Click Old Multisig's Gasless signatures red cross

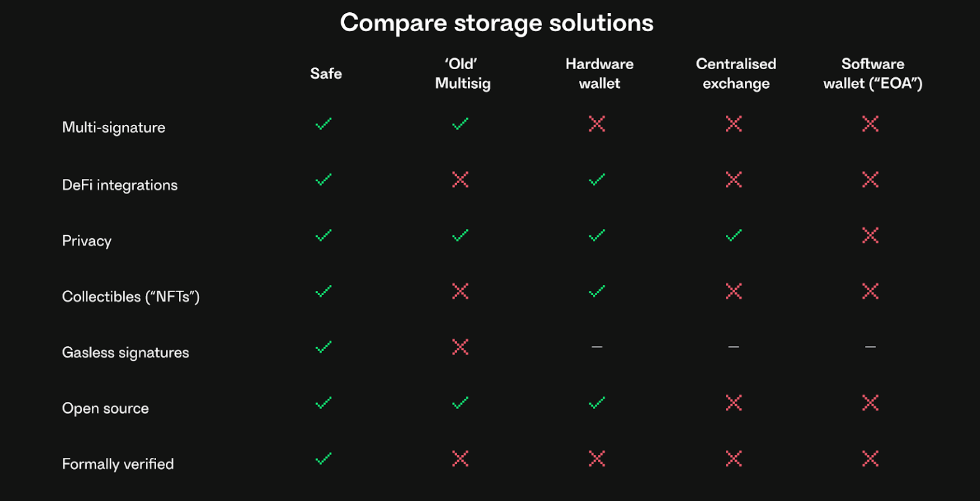coord(460,347)
